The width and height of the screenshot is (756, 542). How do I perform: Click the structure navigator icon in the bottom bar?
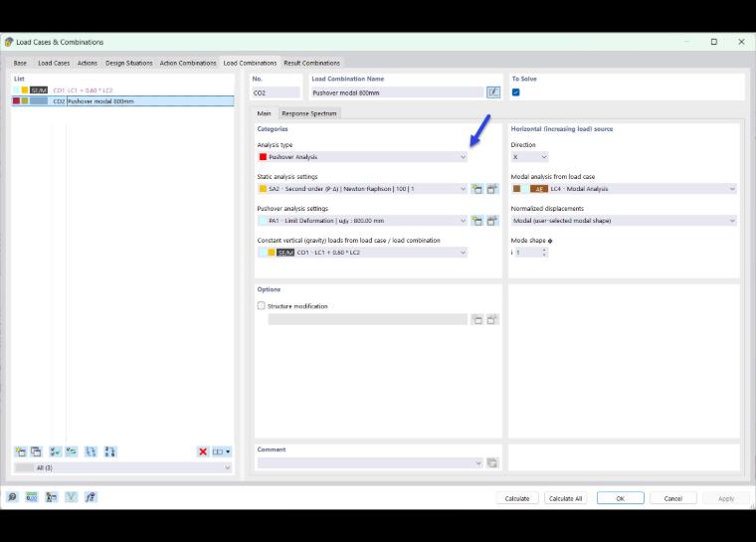pos(51,496)
